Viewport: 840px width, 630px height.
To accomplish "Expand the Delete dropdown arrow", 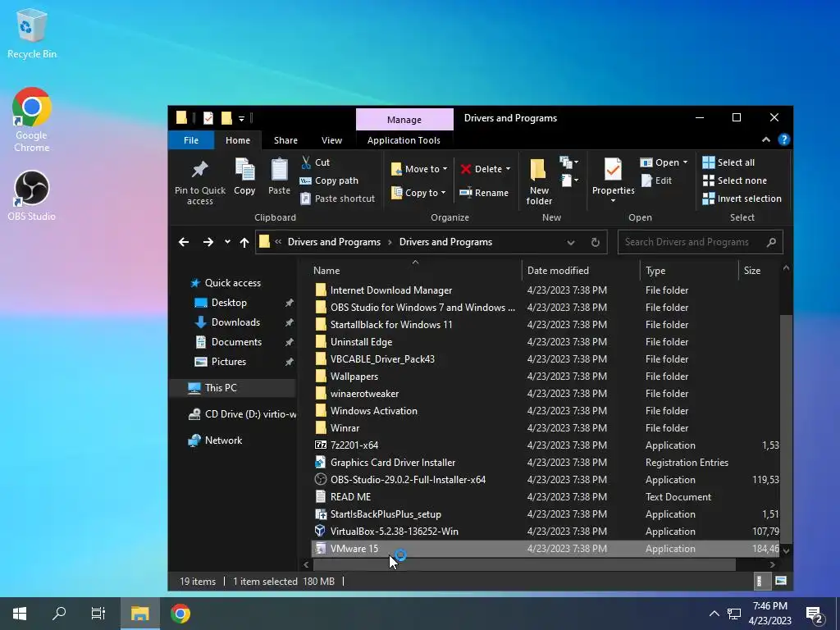I will [508, 169].
